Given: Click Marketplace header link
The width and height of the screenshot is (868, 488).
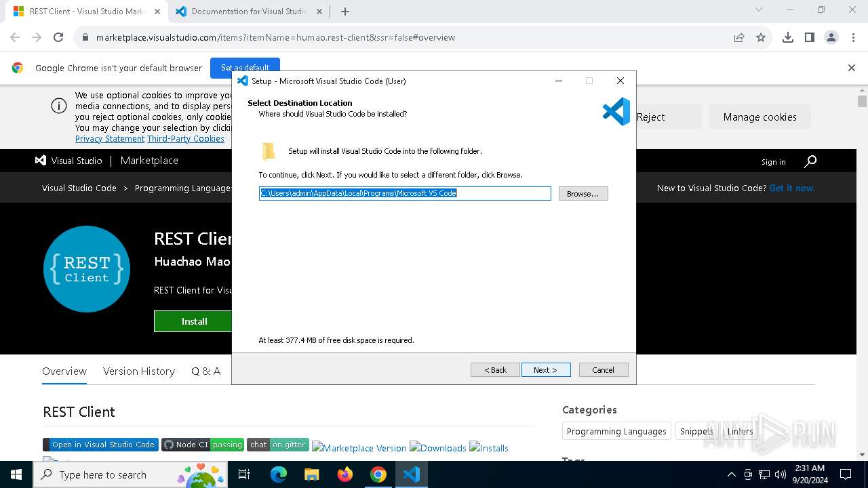Looking at the screenshot, I should pos(149,161).
